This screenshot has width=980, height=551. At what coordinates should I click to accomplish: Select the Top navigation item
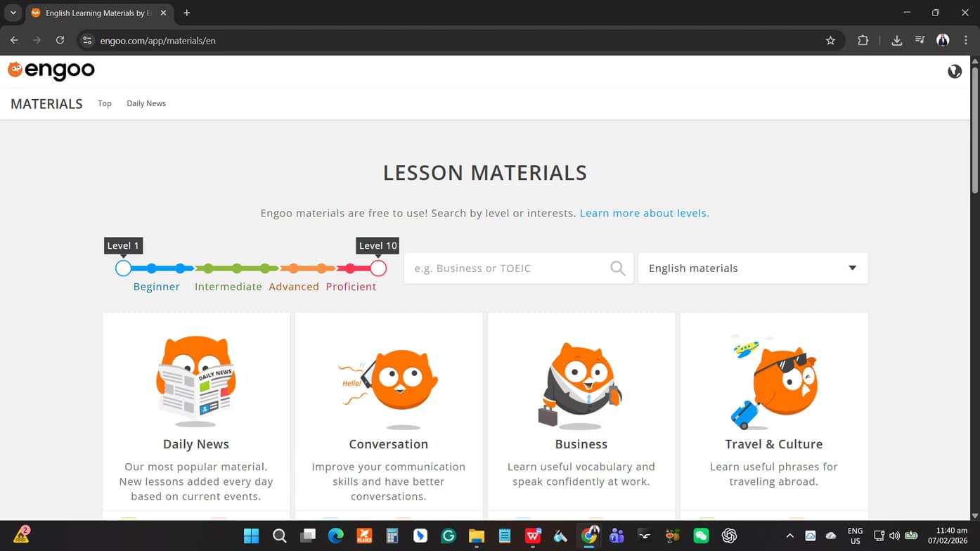coord(104,103)
